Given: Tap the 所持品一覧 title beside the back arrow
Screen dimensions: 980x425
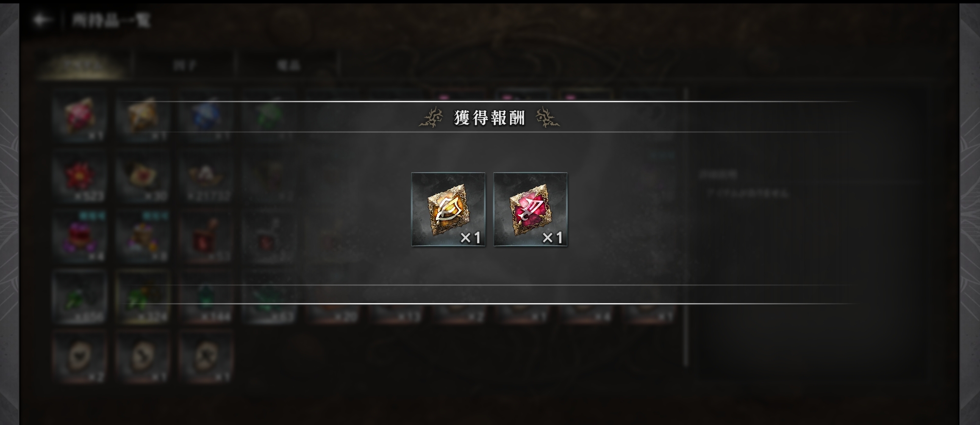Looking at the screenshot, I should (x=111, y=19).
